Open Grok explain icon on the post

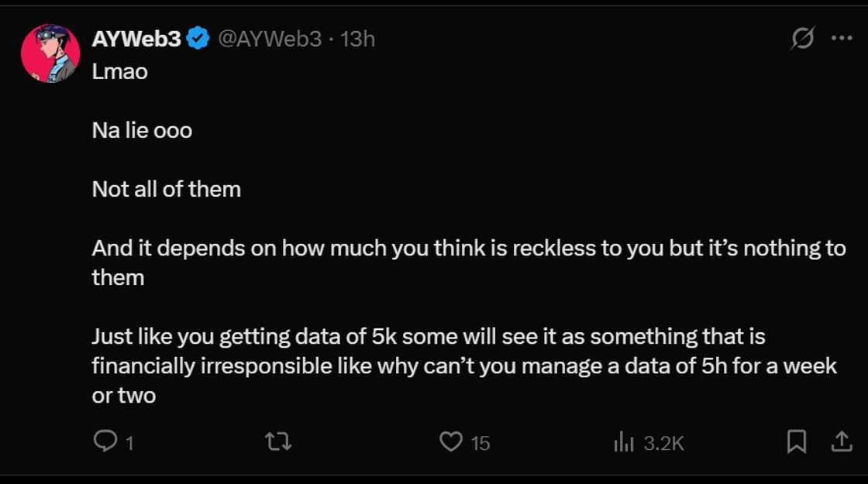coord(802,38)
